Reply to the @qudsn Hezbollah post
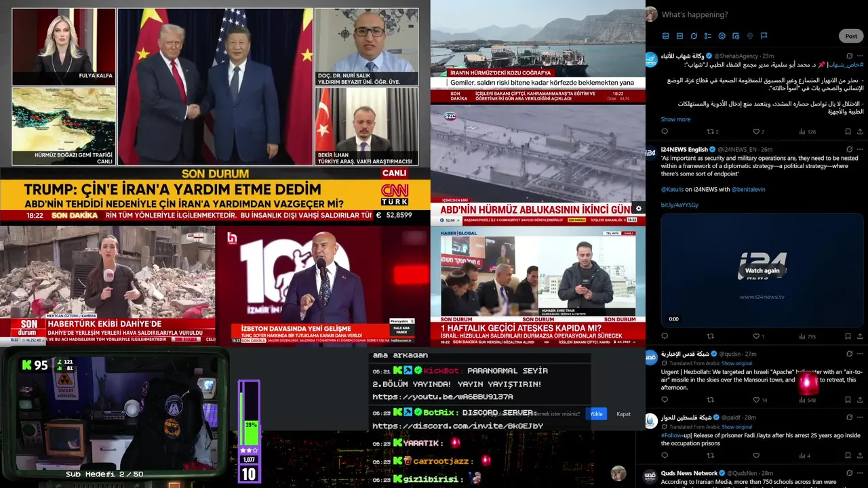Screen dimensions: 868x488 [x=665, y=400]
